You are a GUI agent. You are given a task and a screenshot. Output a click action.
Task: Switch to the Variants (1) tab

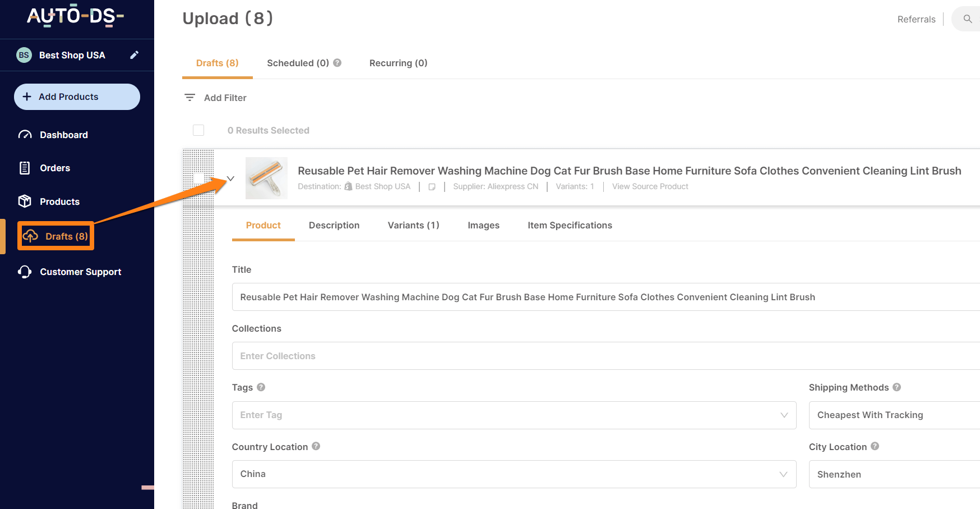[414, 225]
